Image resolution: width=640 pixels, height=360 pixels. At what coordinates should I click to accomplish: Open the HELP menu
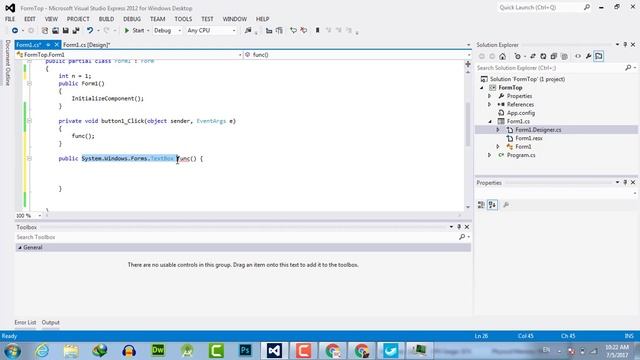[262, 19]
